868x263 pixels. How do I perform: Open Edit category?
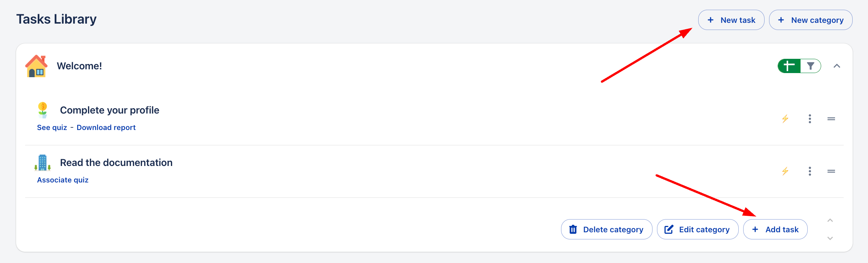[697, 229]
